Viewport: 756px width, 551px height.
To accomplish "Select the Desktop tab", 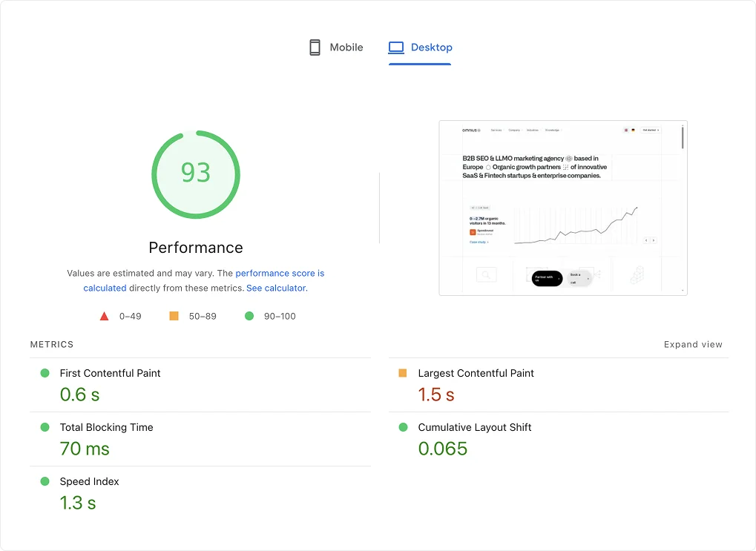I will (420, 47).
